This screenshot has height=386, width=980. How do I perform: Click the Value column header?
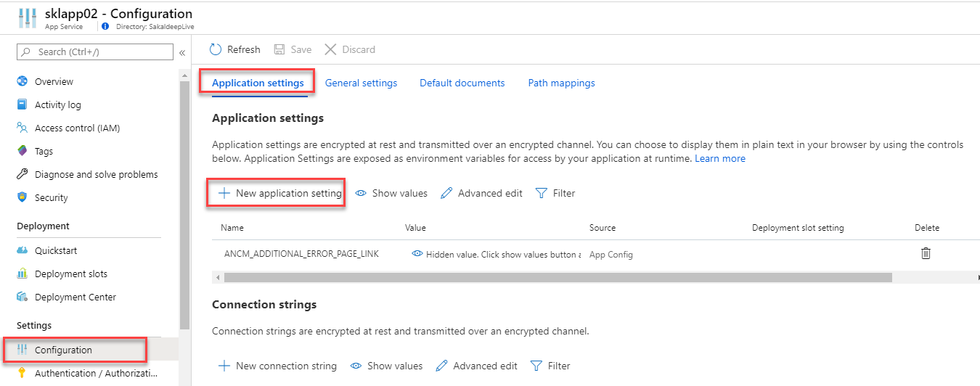[x=415, y=228]
